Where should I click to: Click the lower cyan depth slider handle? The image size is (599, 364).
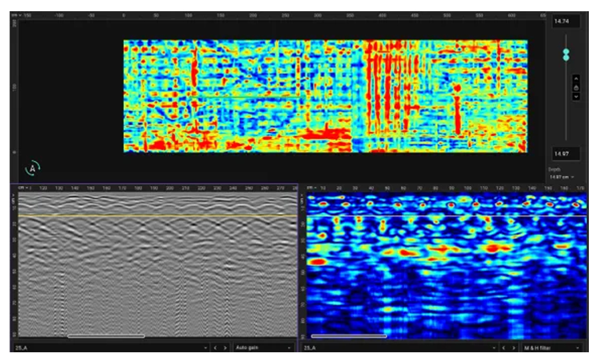[566, 57]
